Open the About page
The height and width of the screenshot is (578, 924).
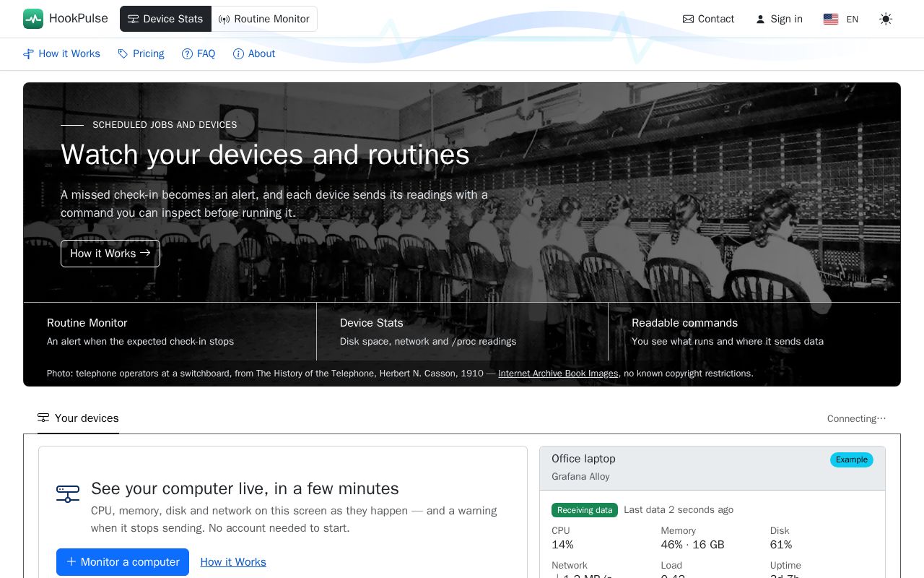pyautogui.click(x=254, y=53)
